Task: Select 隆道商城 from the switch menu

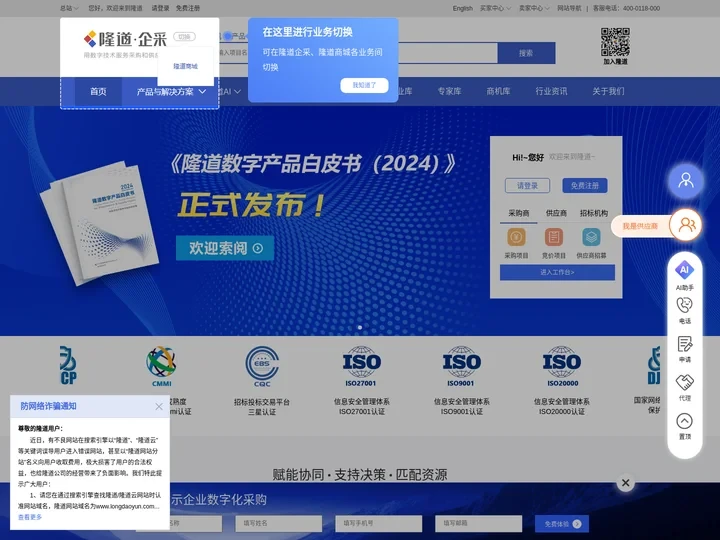Action: [x=186, y=66]
